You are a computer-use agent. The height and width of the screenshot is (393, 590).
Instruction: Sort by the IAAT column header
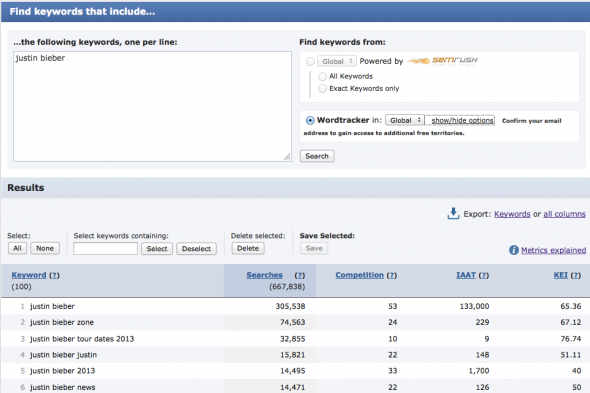click(x=466, y=275)
